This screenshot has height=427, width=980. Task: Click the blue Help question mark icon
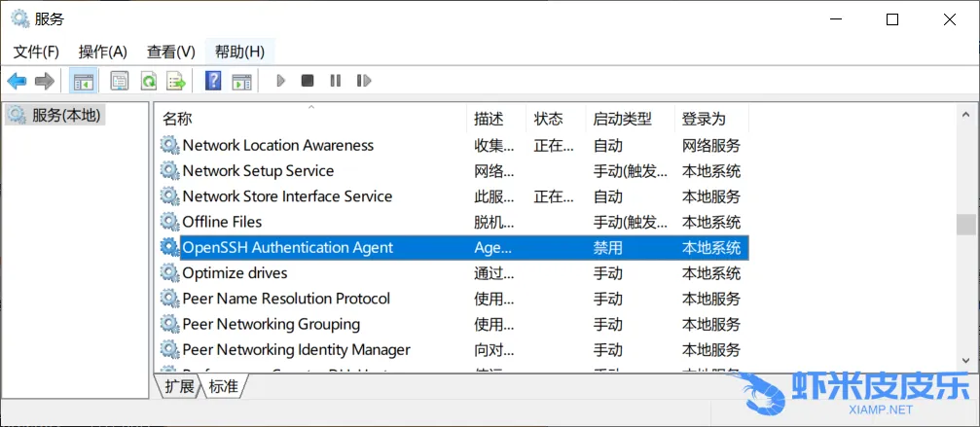pyautogui.click(x=213, y=81)
